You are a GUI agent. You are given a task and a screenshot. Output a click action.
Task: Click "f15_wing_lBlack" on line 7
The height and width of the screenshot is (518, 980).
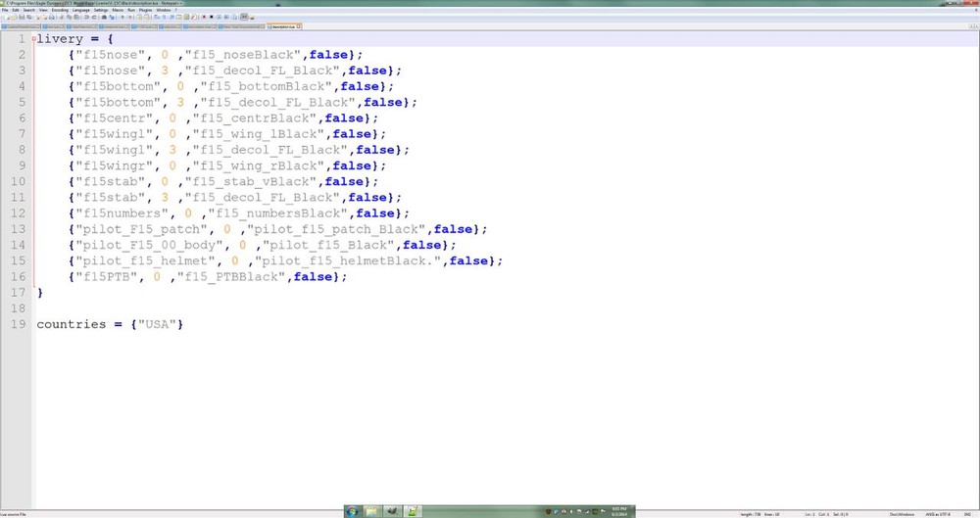(x=258, y=134)
